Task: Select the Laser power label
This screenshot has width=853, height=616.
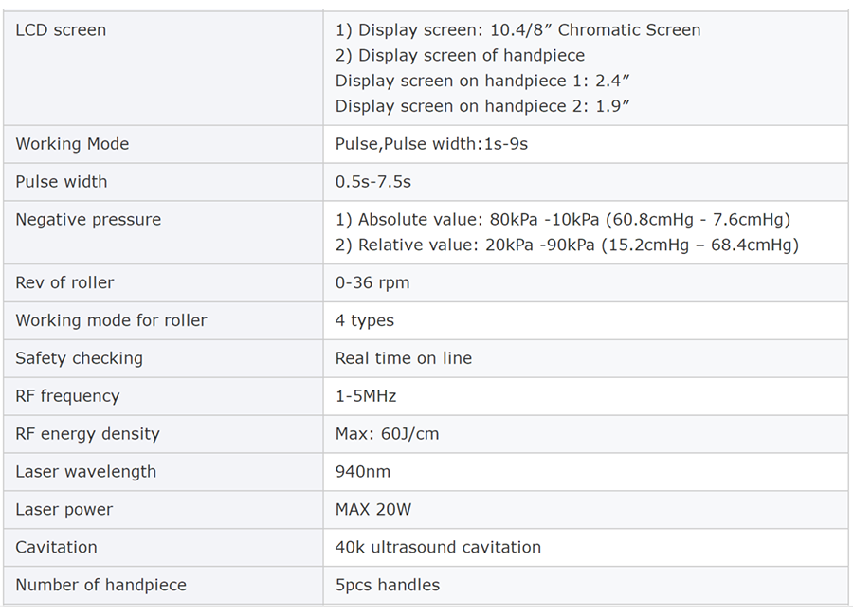Action: [x=64, y=510]
